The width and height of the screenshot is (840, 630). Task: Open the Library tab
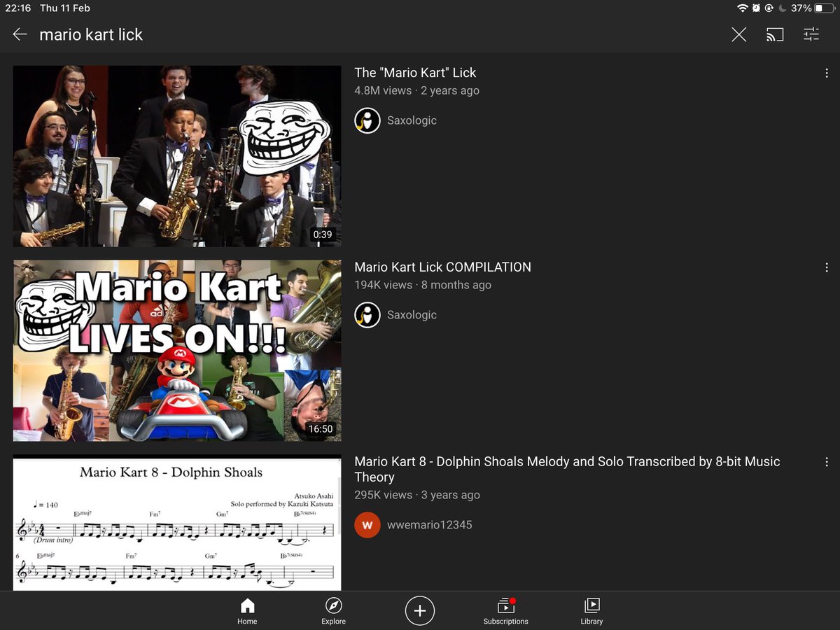591,610
